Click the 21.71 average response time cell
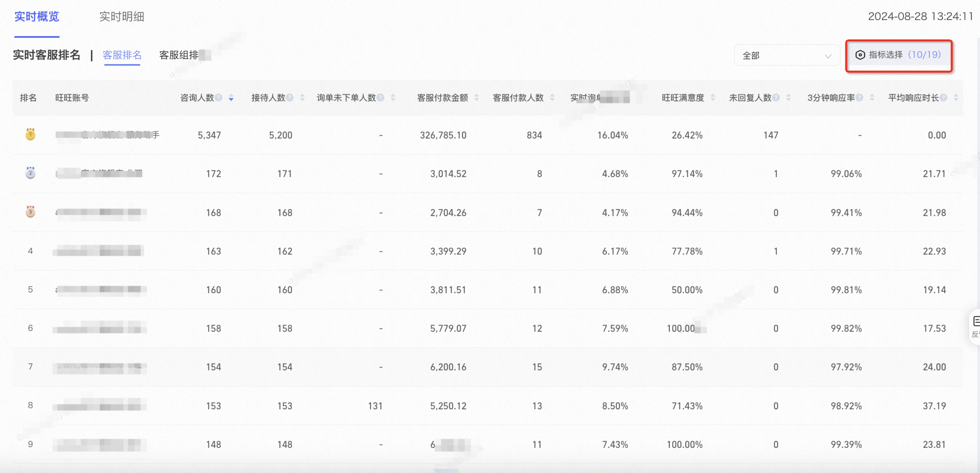The image size is (980, 473). pyautogui.click(x=934, y=174)
